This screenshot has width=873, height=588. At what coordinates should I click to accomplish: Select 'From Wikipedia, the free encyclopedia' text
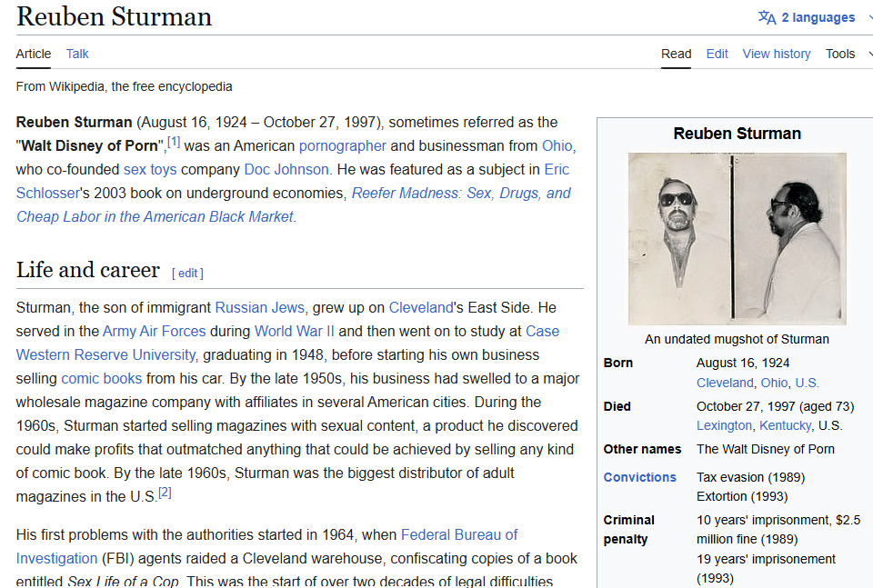125,86
